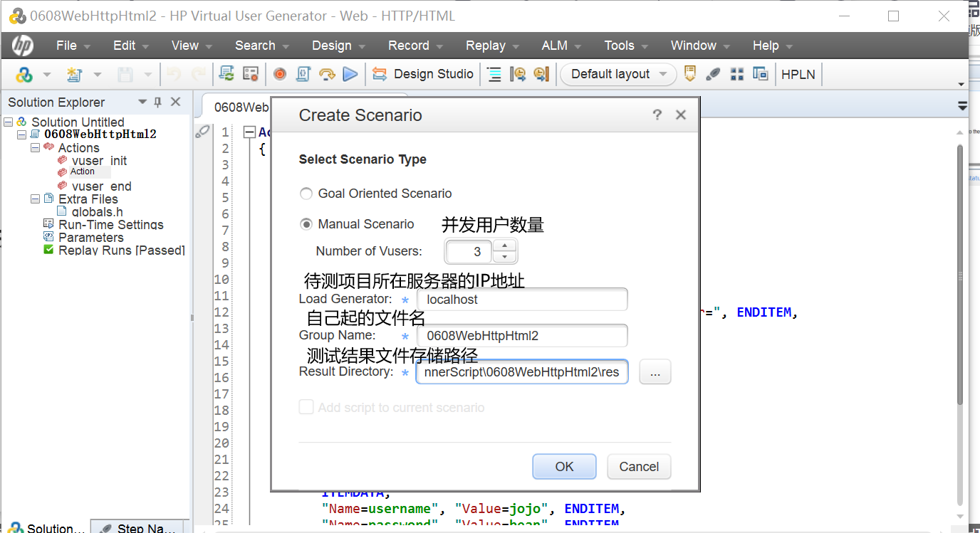Open the Tools menu
The image size is (980, 533).
coord(626,46)
